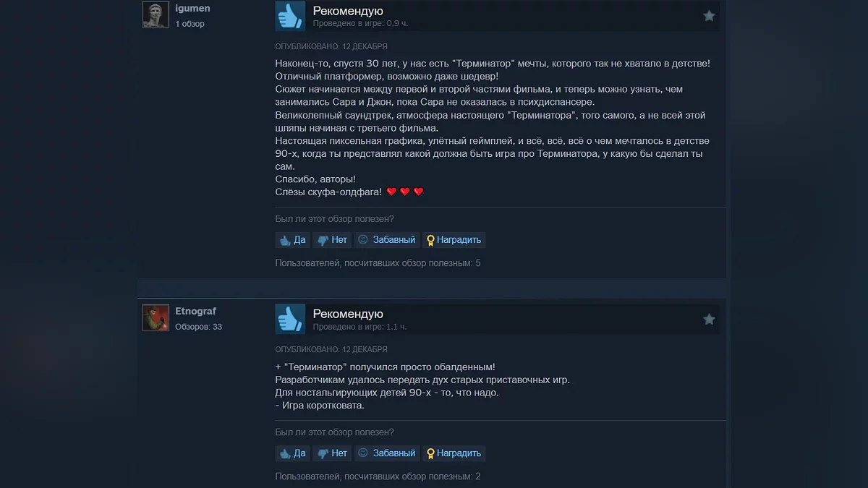
Task: Mark igumen's review as "Забавный"
Action: click(x=387, y=240)
